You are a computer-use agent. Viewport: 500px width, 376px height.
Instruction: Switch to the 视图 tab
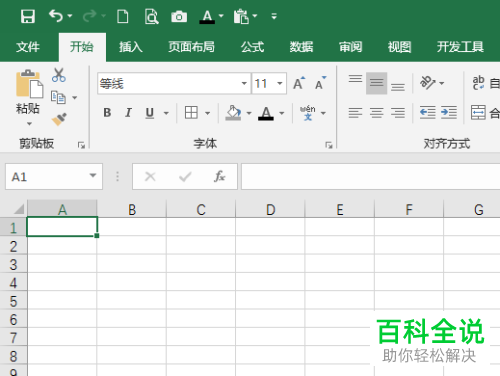click(399, 47)
